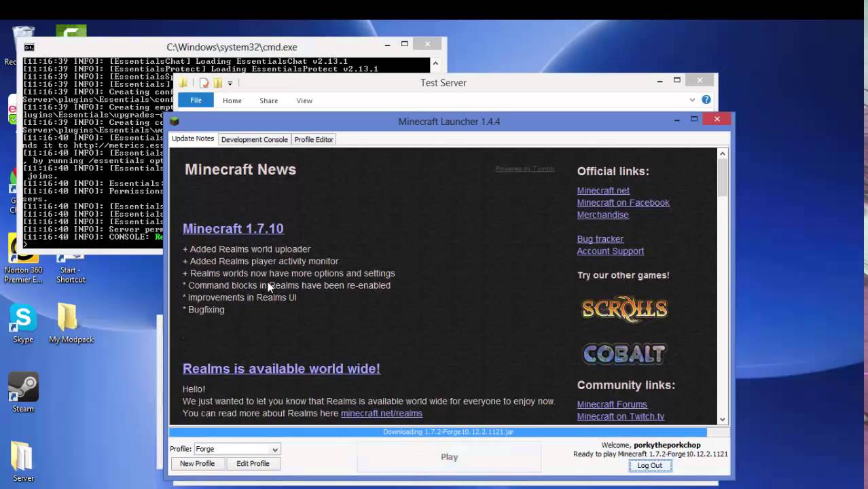Open Minecraft on Facebook link
The height and width of the screenshot is (489, 868).
click(623, 202)
